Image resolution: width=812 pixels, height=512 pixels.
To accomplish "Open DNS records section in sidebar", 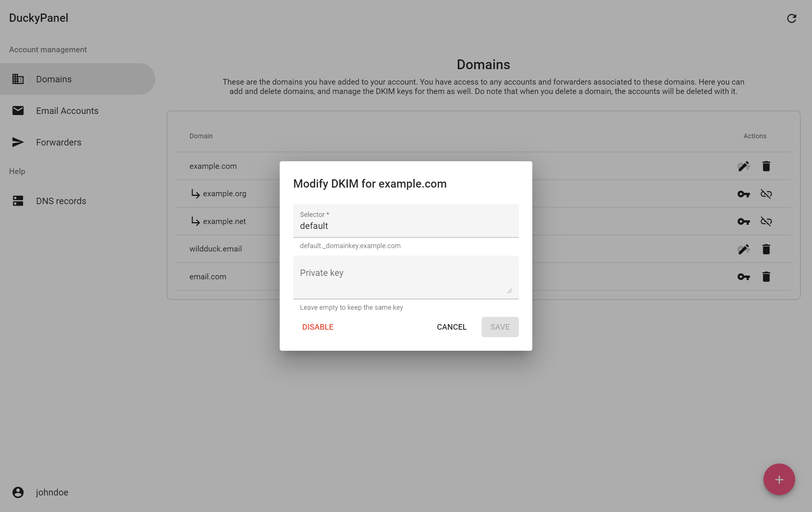I will 61,201.
